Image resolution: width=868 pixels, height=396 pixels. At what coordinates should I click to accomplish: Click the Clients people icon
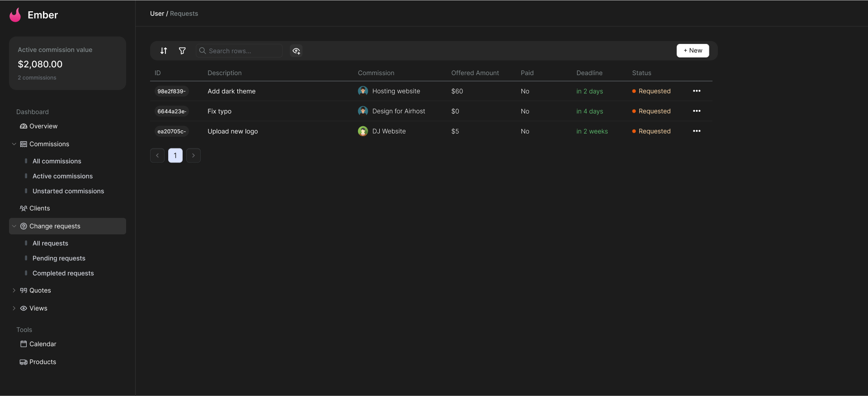pyautogui.click(x=24, y=208)
